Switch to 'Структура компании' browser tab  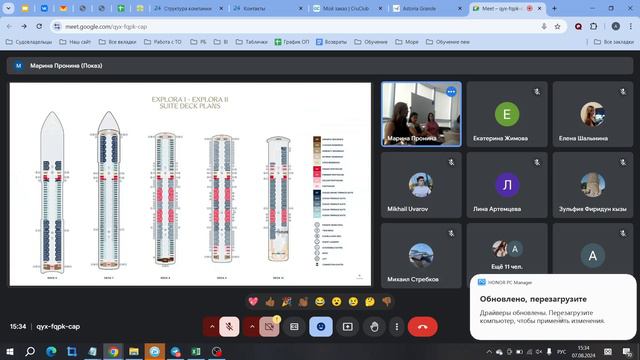pyautogui.click(x=188, y=8)
